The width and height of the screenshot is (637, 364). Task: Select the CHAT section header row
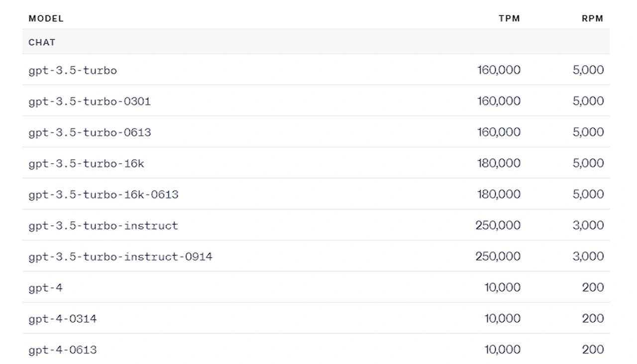[x=42, y=42]
